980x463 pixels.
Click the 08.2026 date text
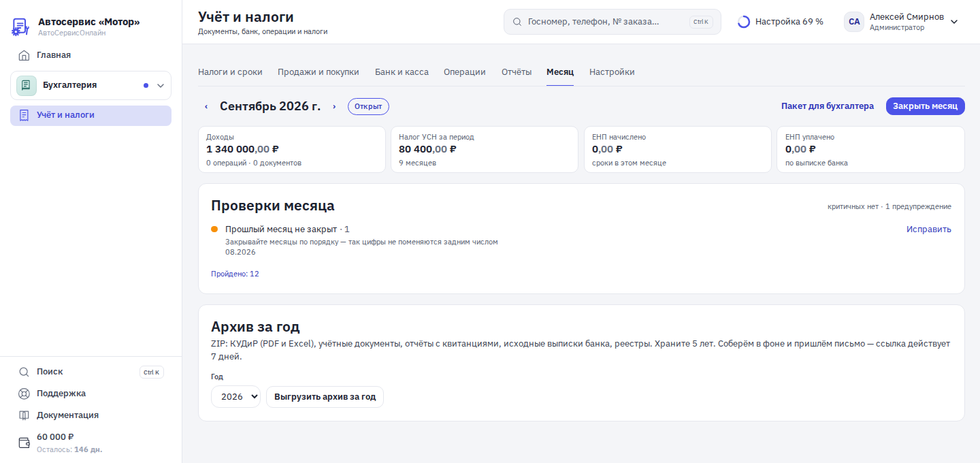coord(240,252)
